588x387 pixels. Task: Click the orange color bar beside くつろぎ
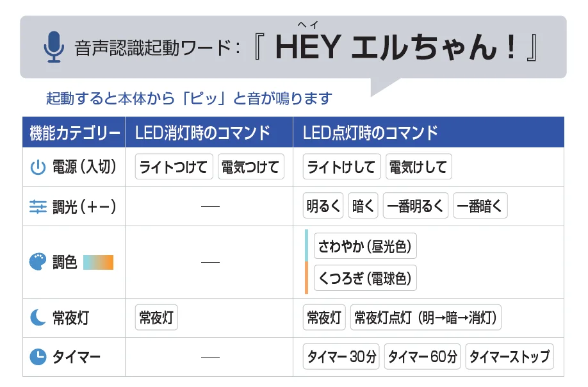pyautogui.click(x=306, y=278)
